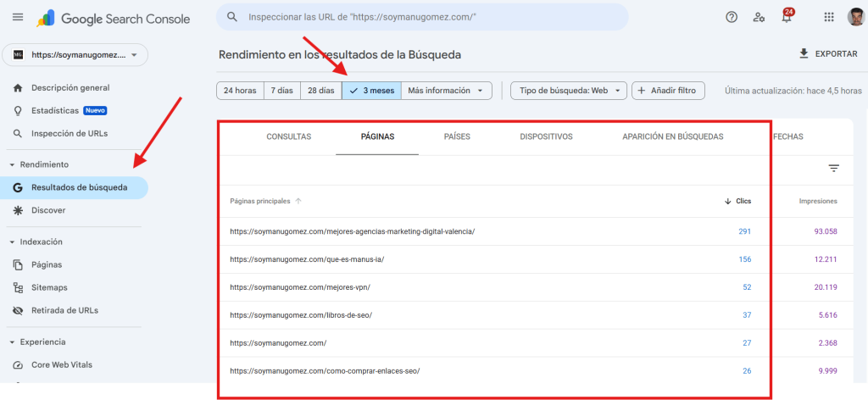Click the search magnifier icon in URL bar
The height and width of the screenshot is (400, 868).
point(232,17)
